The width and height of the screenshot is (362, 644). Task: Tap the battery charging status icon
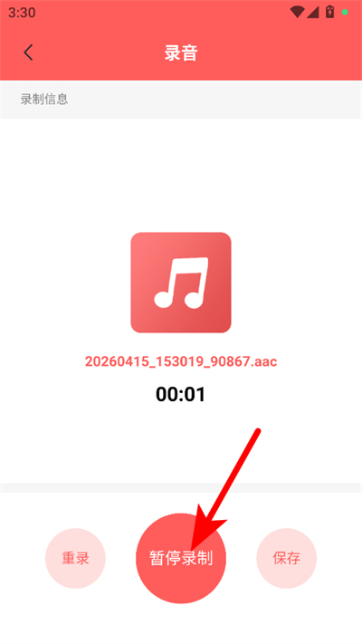coord(329,12)
